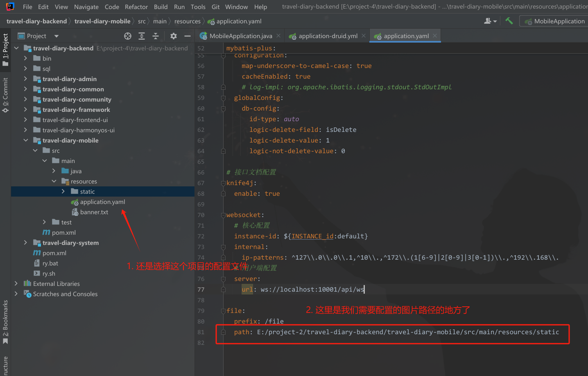The height and width of the screenshot is (376, 588).
Task: Open Project panel settings gear
Action: click(x=174, y=36)
